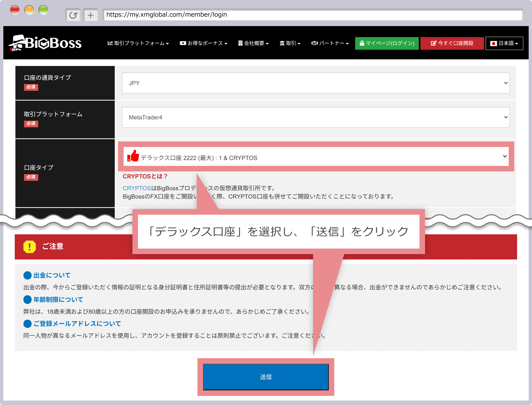Click the Japan flag icon
This screenshot has width=532, height=405.
[x=493, y=44]
